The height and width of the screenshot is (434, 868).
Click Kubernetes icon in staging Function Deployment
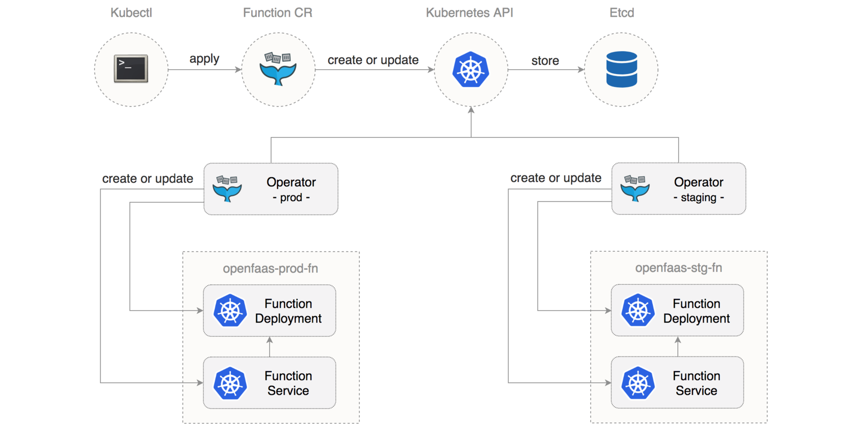(x=638, y=310)
